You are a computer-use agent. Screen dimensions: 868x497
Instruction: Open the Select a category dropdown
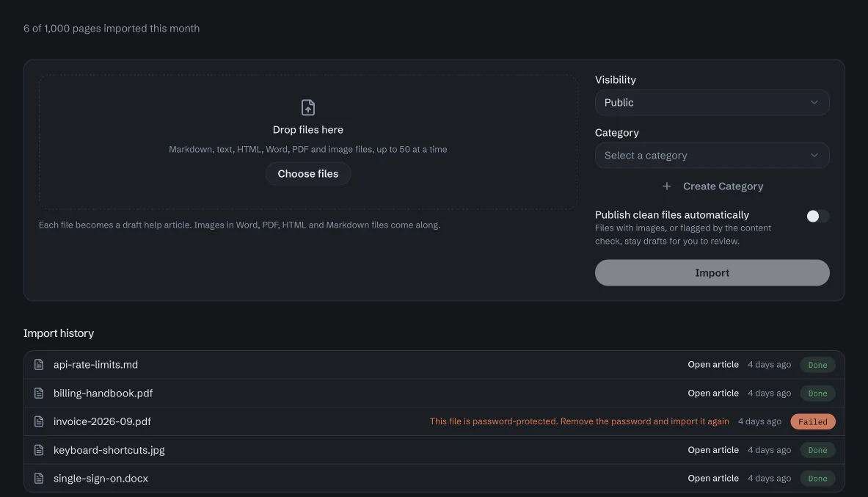pyautogui.click(x=712, y=156)
